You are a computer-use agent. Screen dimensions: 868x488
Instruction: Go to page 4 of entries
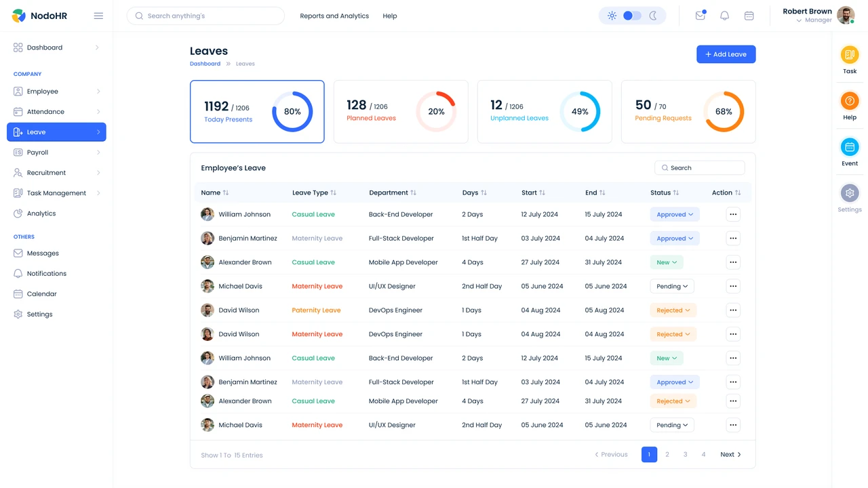703,455
